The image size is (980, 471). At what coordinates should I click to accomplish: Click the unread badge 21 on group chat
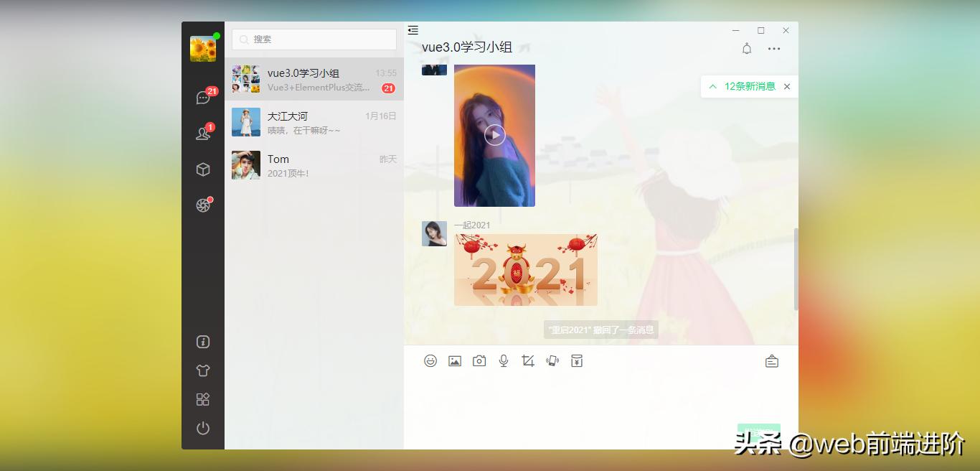click(388, 88)
